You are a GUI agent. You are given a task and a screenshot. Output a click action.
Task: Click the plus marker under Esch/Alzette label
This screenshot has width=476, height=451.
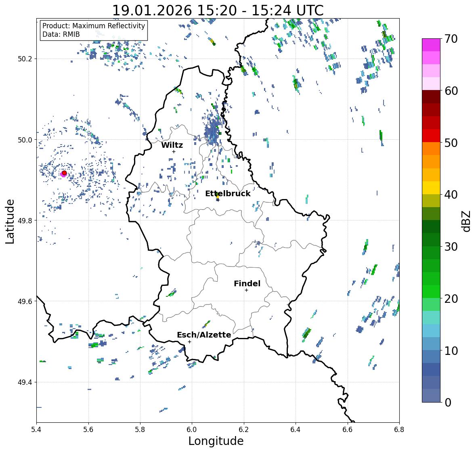pos(189,342)
